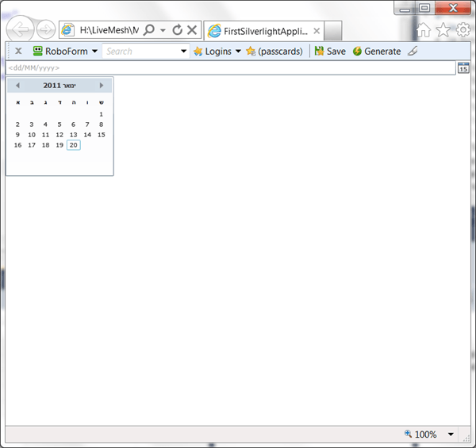Switch to the FirstSilverlightAppli tab
This screenshot has width=476, height=448.
coord(263,31)
